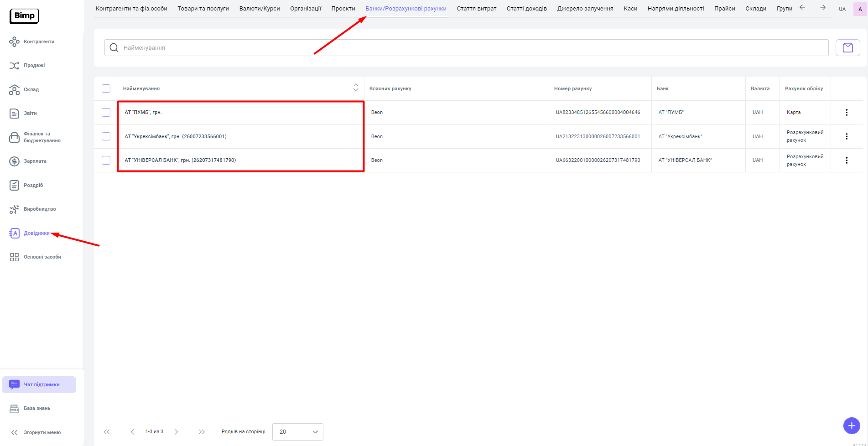
Task: Open the rows-per-page dropdown showing 20
Action: click(x=297, y=432)
